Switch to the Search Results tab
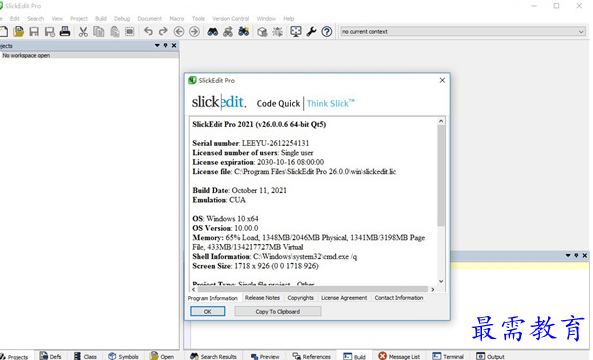The image size is (593, 360). pyautogui.click(x=213, y=356)
